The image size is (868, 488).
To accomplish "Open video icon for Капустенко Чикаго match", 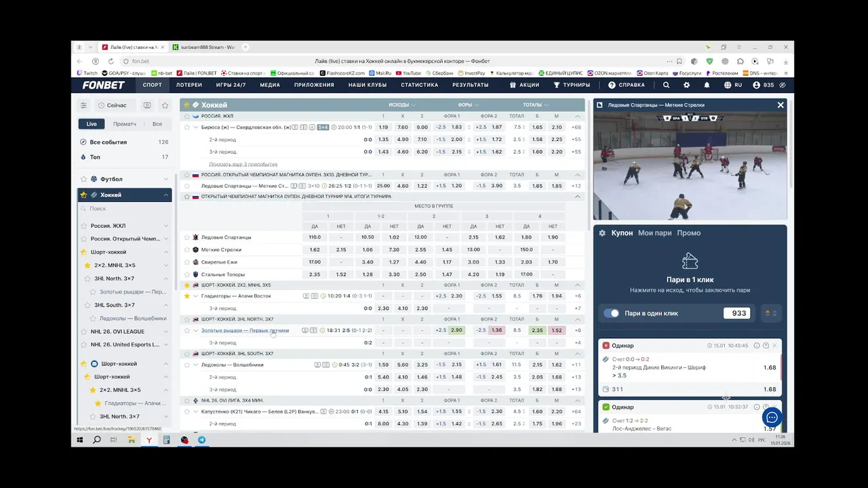I will pyautogui.click(x=323, y=411).
